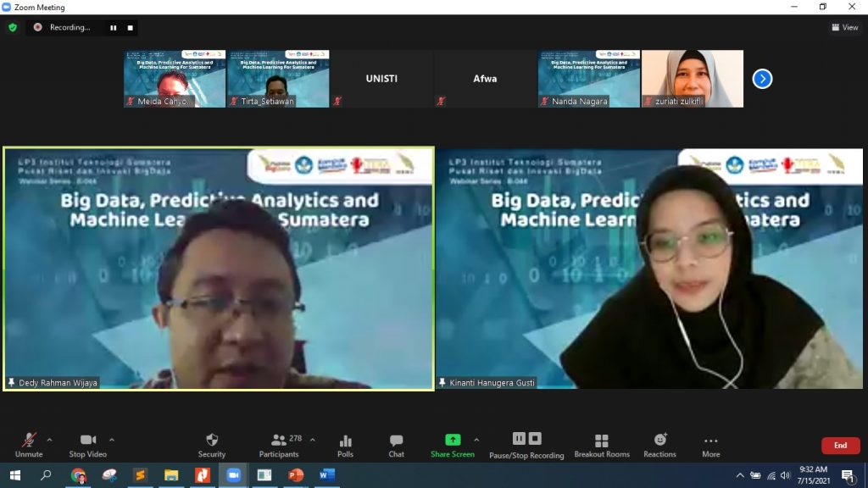Viewport: 868px width, 488px height.
Task: Show next participants with the blue arrow
Action: [762, 79]
